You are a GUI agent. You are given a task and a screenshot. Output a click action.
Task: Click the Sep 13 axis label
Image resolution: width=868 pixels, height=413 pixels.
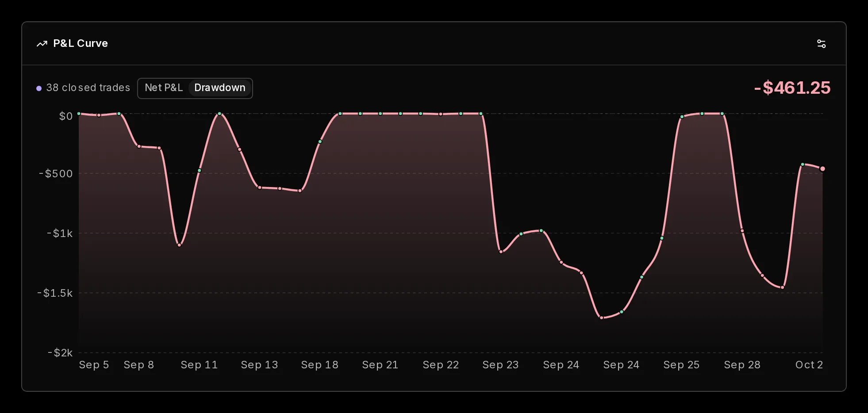[x=259, y=365]
